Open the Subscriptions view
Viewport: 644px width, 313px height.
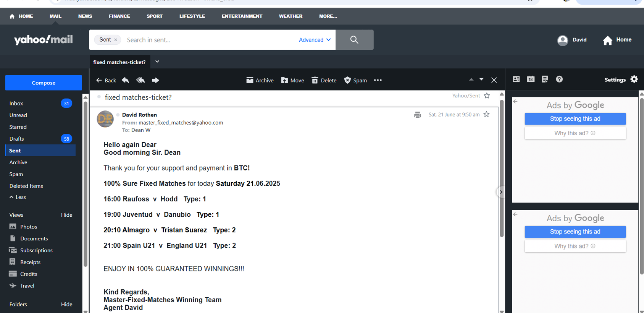(x=31, y=250)
